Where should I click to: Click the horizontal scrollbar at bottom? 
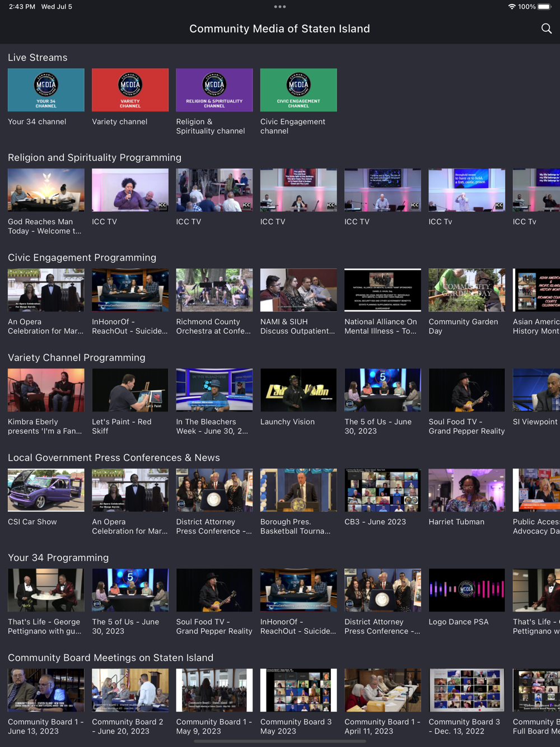coord(280,741)
